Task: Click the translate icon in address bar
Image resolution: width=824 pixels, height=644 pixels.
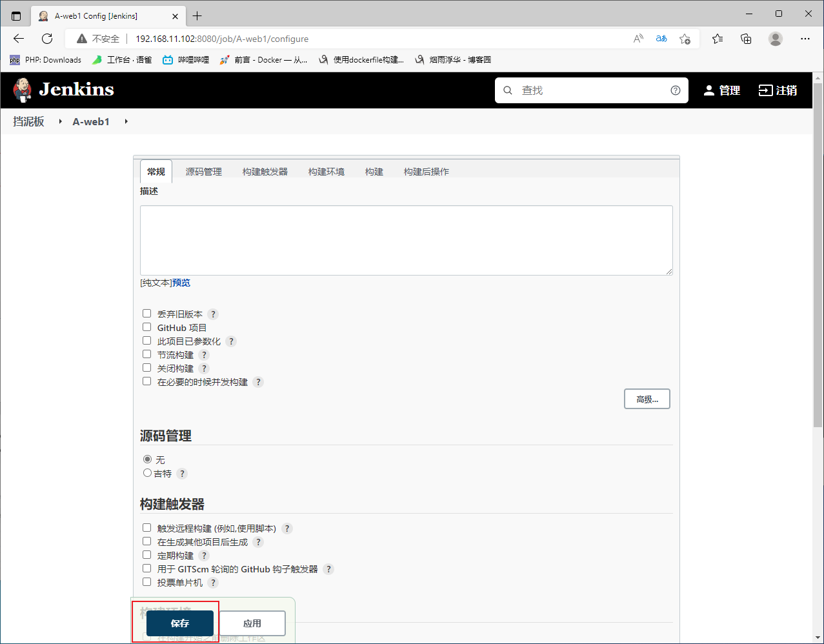Action: [x=661, y=39]
